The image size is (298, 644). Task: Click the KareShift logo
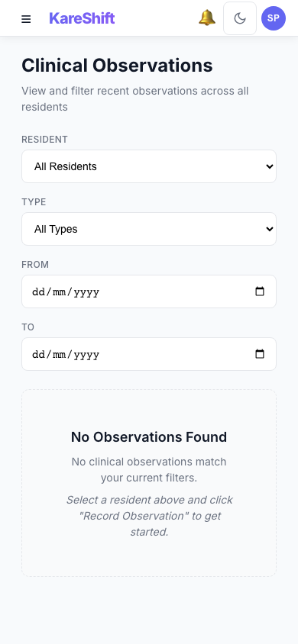(x=82, y=18)
